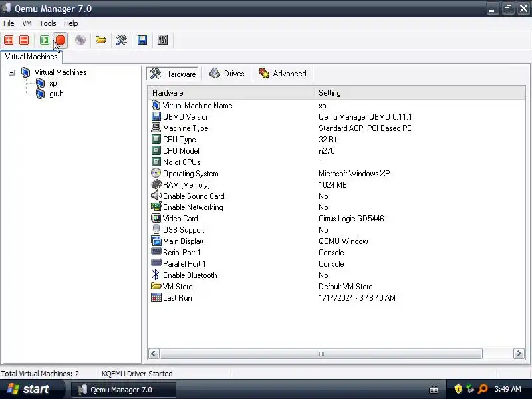This screenshot has height=399, width=532.
Task: Open the VM menu
Action: pyautogui.click(x=27, y=23)
